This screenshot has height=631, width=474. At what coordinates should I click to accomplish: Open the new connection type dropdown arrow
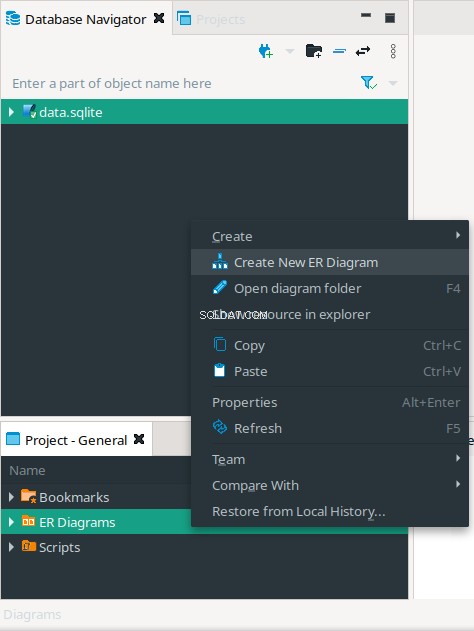click(x=290, y=51)
